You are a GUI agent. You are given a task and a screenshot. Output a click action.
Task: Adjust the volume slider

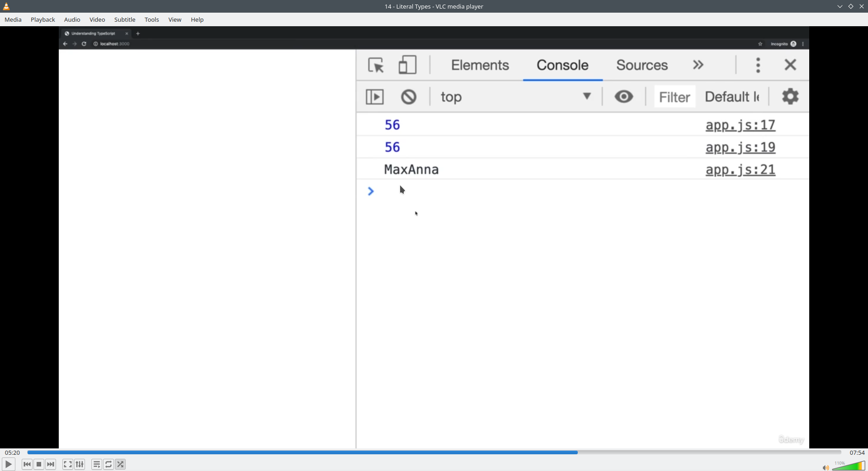(x=849, y=466)
